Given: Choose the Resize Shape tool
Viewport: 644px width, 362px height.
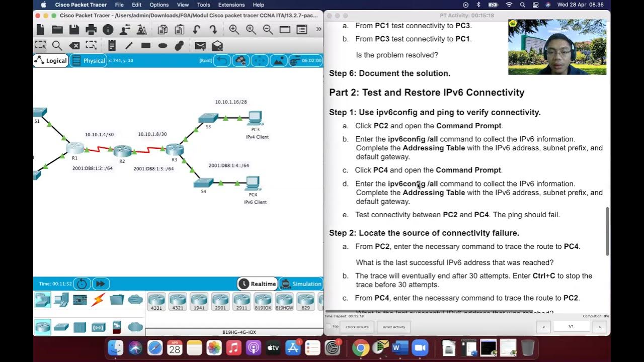Looking at the screenshot, I should click(x=91, y=45).
